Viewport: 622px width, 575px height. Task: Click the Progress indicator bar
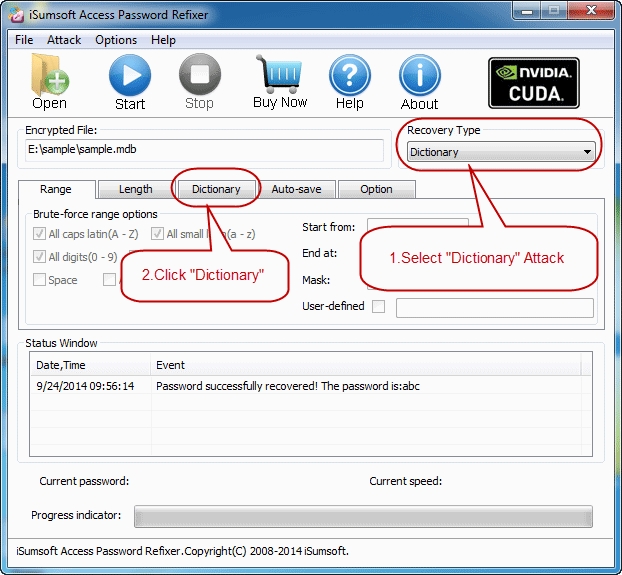click(x=363, y=516)
